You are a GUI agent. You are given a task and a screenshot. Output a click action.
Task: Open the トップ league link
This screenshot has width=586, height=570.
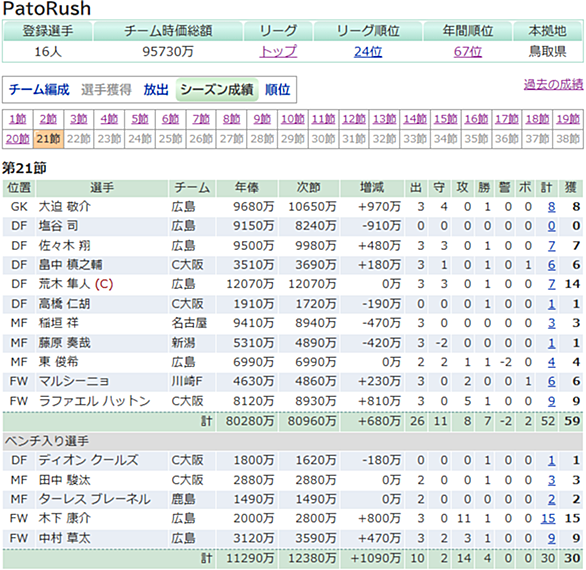pos(278,51)
